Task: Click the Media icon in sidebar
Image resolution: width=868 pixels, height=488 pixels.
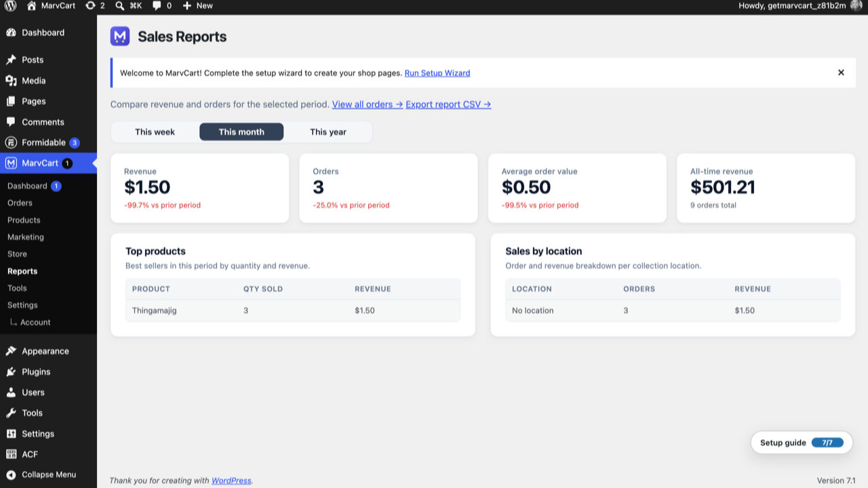Action: (x=11, y=81)
